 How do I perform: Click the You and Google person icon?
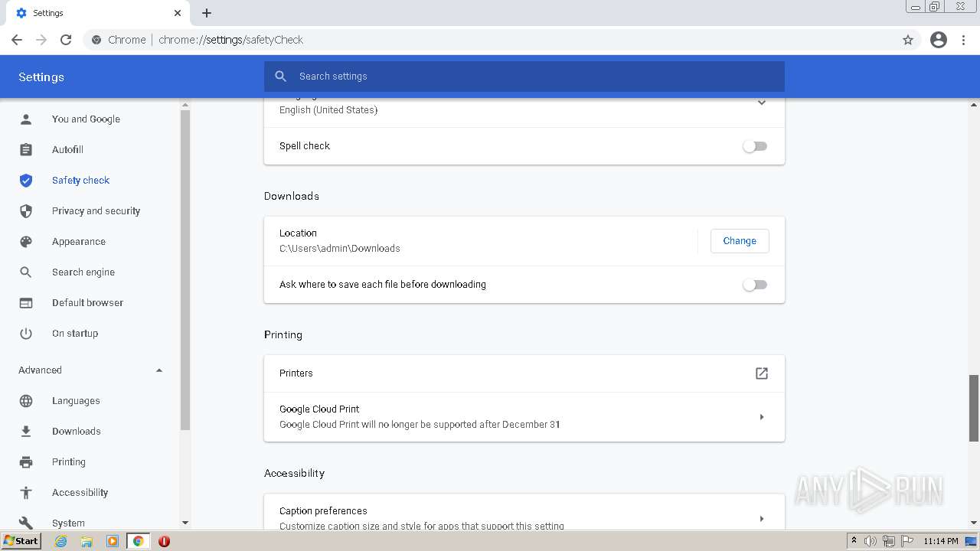(26, 119)
